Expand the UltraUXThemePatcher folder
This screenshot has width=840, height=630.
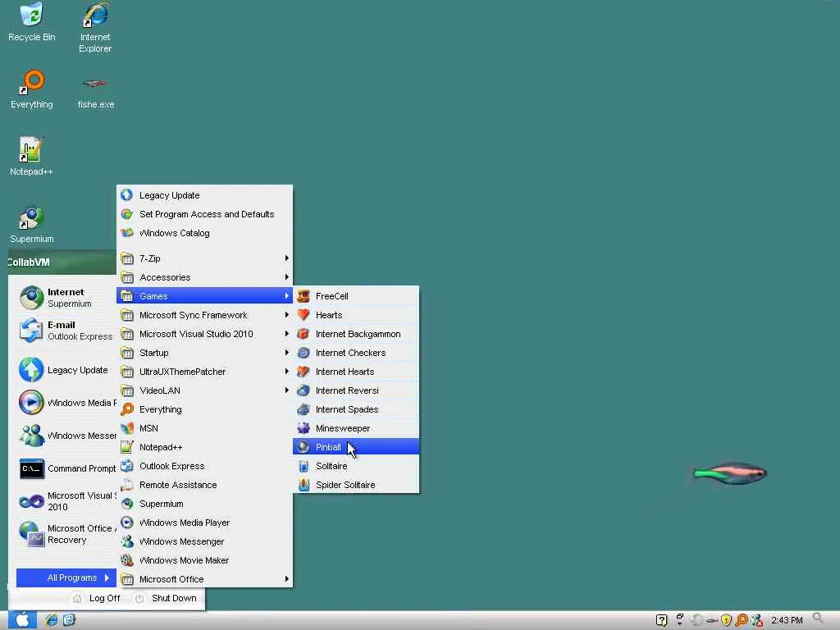204,372
